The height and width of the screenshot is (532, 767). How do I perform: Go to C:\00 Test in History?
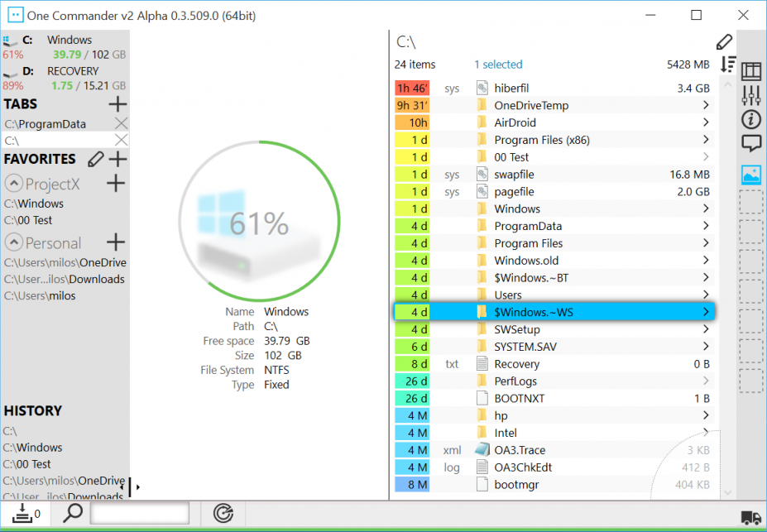pos(27,464)
